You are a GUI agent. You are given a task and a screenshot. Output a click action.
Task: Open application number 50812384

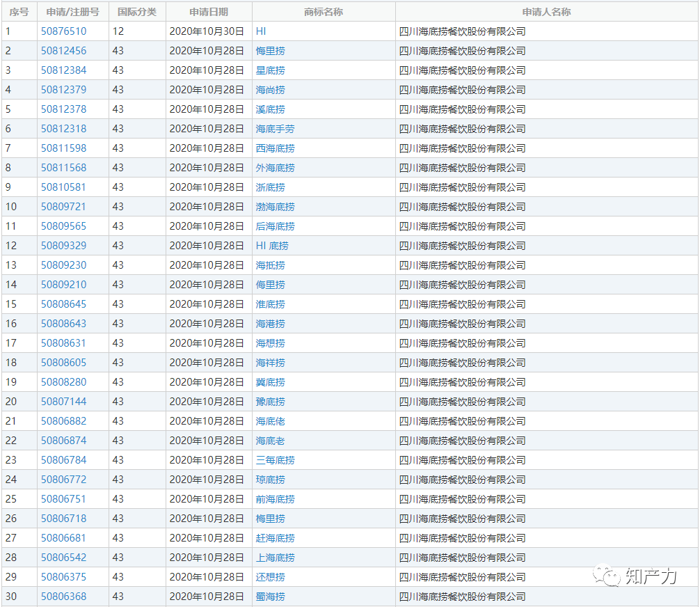pyautogui.click(x=64, y=70)
